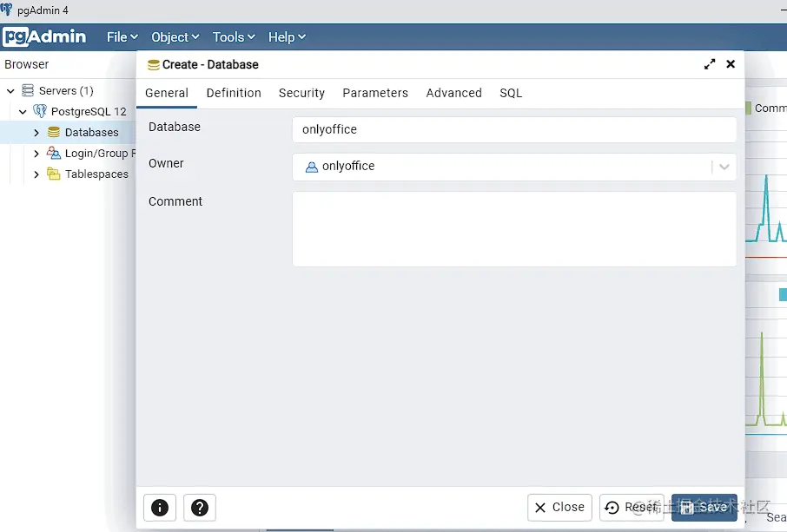
Task: Click the info (i) button
Action: click(x=160, y=508)
